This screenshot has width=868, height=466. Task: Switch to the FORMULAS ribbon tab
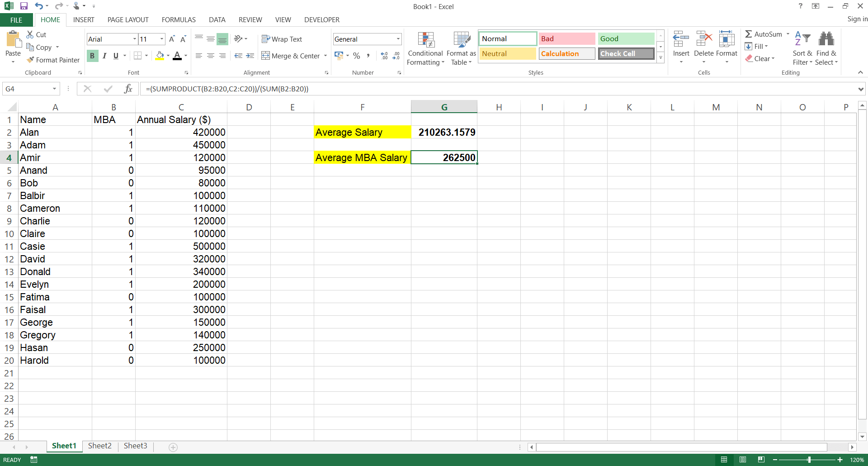[x=179, y=19]
